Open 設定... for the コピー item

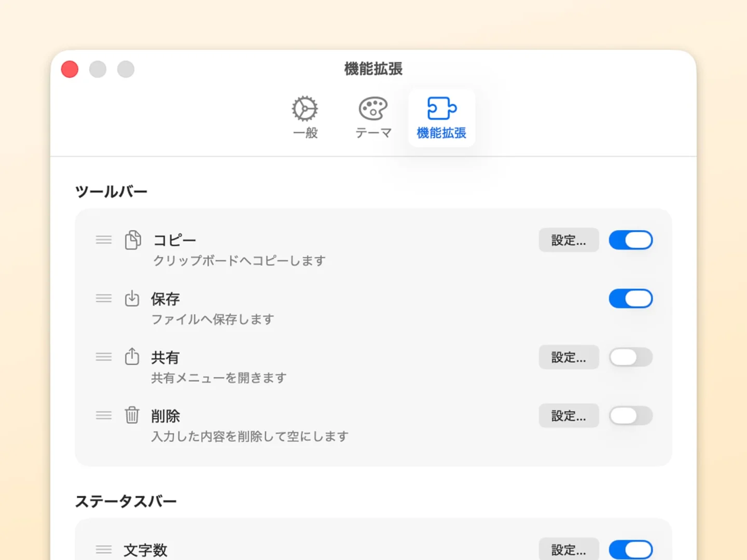click(x=569, y=240)
